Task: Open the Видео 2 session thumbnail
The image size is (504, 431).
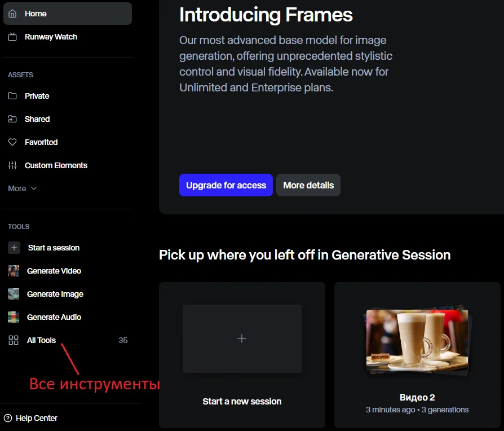Action: pyautogui.click(x=417, y=342)
